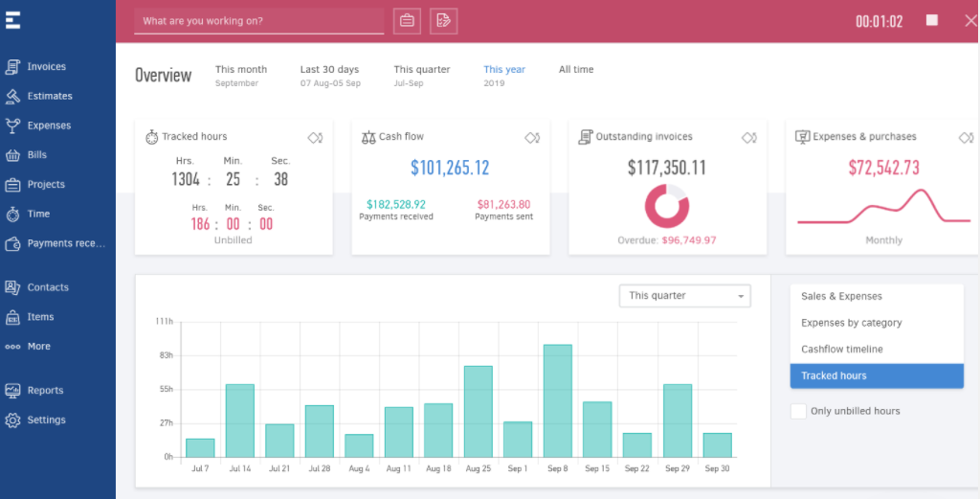Click Payments sent amount $81,263.80
This screenshot has width=980, height=499.
503,204
